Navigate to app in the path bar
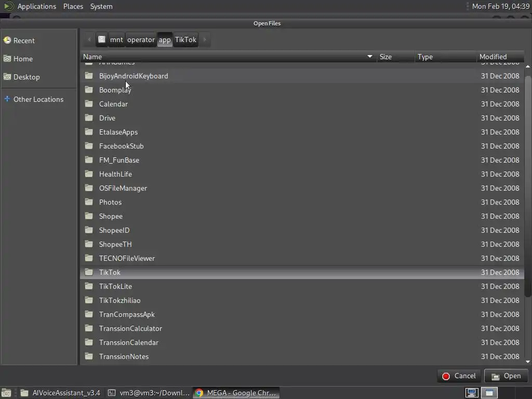The image size is (532, 399). pos(165,39)
